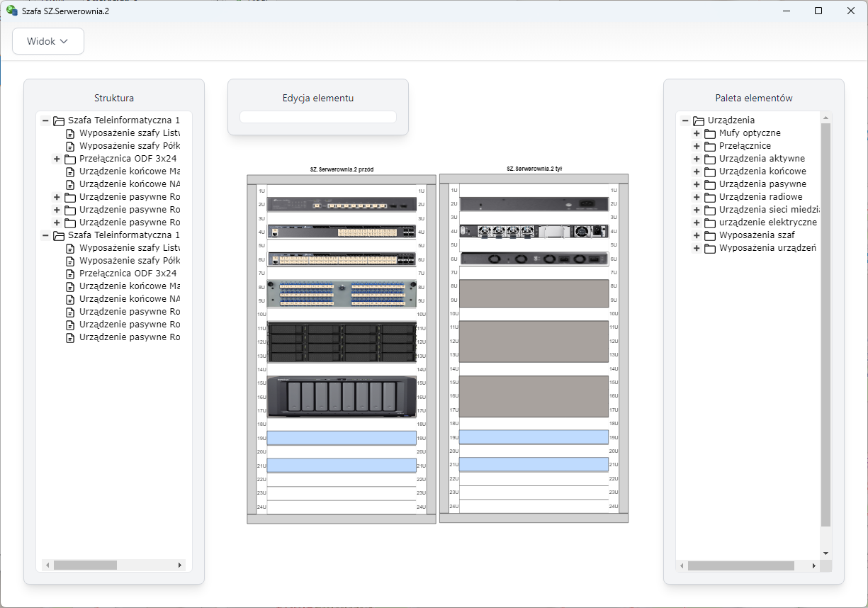Viewport: 868px width, 608px height.
Task: Expand Urządzenia radiowe in the palette
Action: (x=697, y=197)
